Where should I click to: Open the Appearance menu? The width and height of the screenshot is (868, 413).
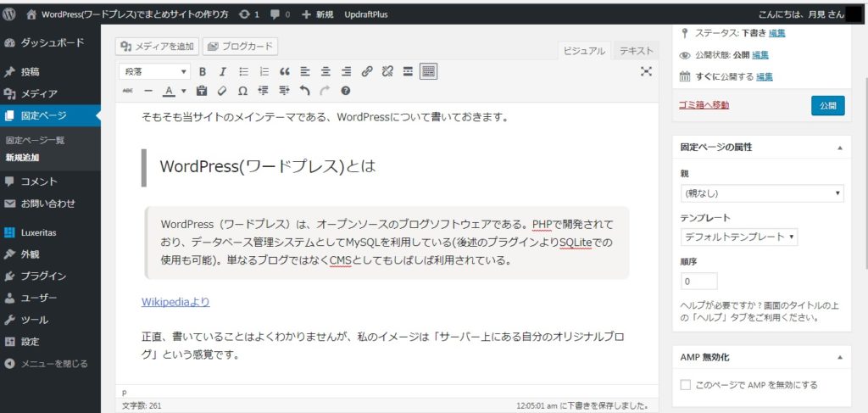(50, 254)
